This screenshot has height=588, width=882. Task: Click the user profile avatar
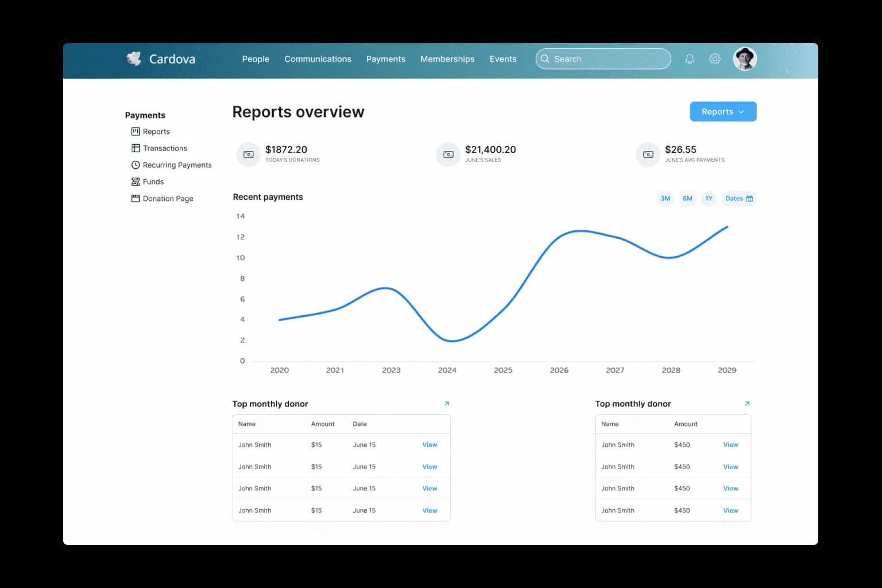[x=745, y=59]
